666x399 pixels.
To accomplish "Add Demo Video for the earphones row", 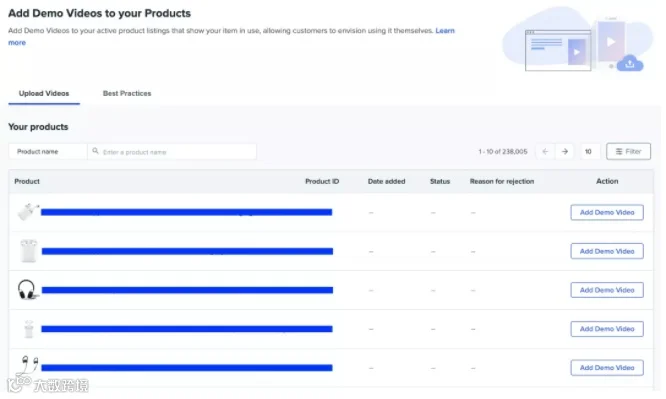I will tap(607, 368).
